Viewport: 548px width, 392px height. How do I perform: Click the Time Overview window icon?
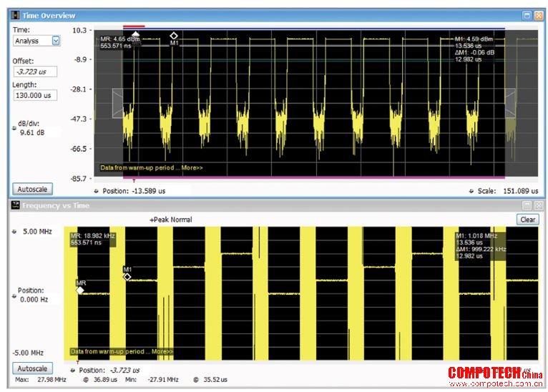click(x=15, y=15)
